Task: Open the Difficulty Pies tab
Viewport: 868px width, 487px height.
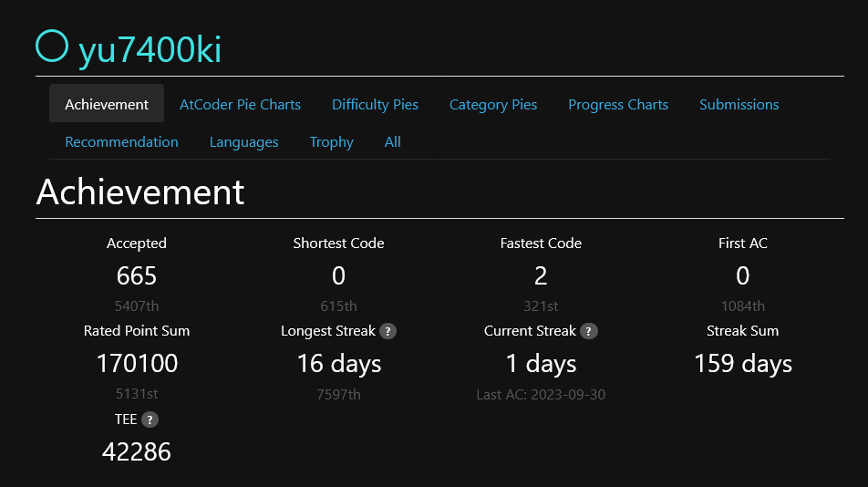Action: (x=375, y=104)
